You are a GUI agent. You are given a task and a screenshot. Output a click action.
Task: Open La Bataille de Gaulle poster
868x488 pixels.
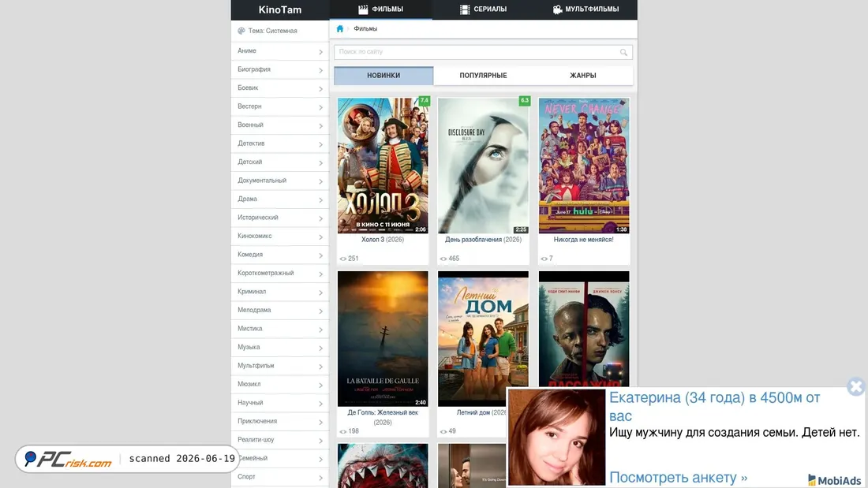coord(383,339)
